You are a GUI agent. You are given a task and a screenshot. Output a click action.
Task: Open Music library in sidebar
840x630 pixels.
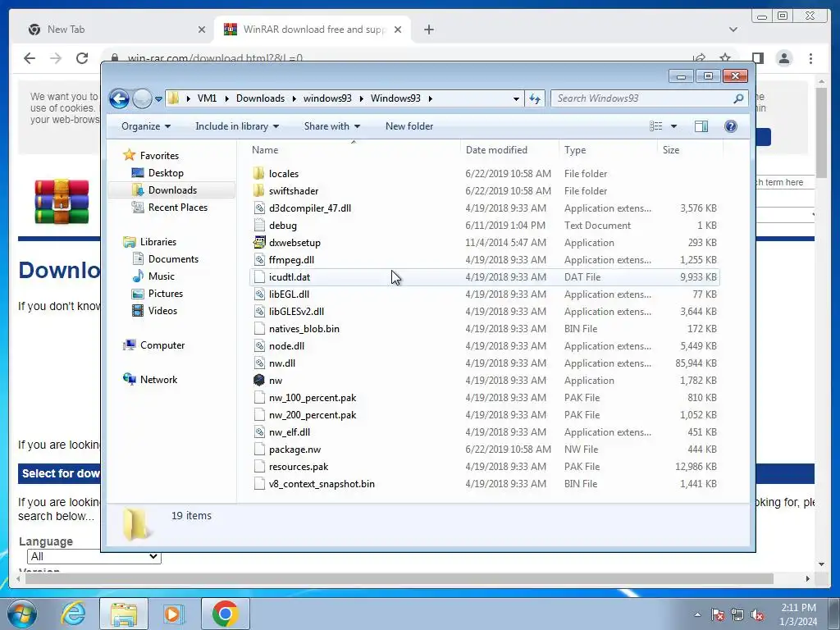pos(162,276)
